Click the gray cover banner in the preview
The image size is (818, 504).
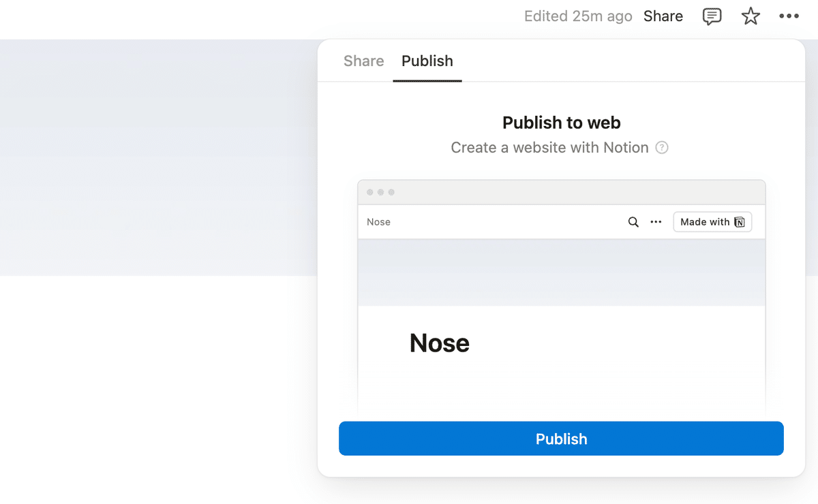561,272
